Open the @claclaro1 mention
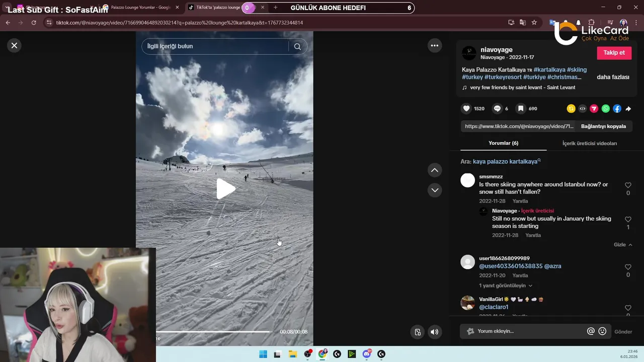 pyautogui.click(x=494, y=307)
